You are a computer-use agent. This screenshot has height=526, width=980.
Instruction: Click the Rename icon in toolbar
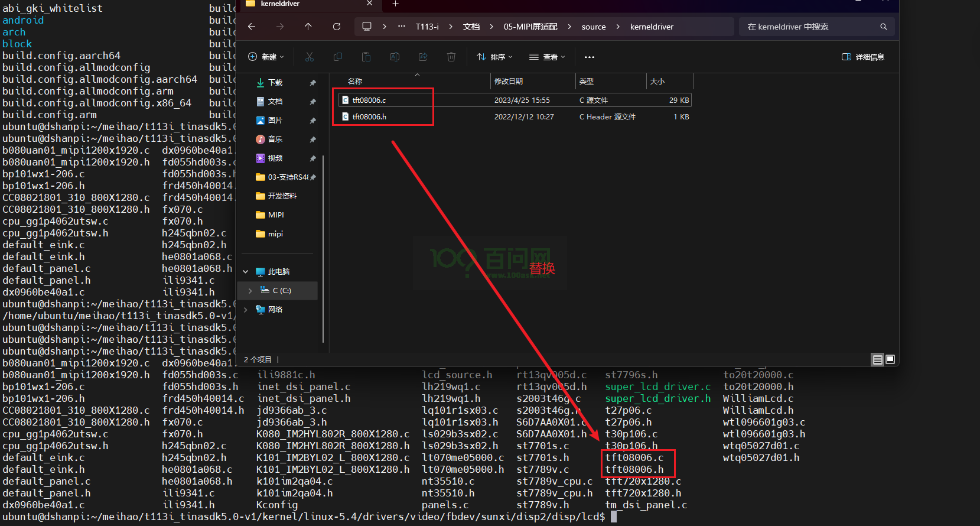click(x=395, y=57)
